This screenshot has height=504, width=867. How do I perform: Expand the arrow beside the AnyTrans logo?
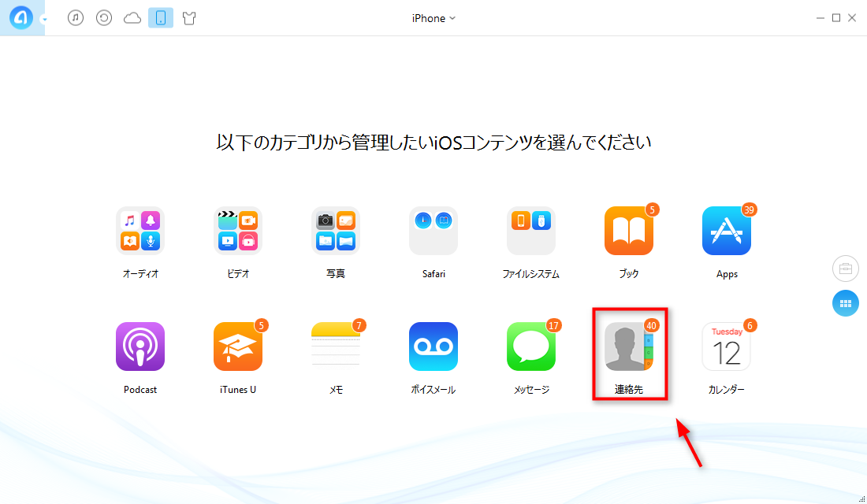pos(45,20)
